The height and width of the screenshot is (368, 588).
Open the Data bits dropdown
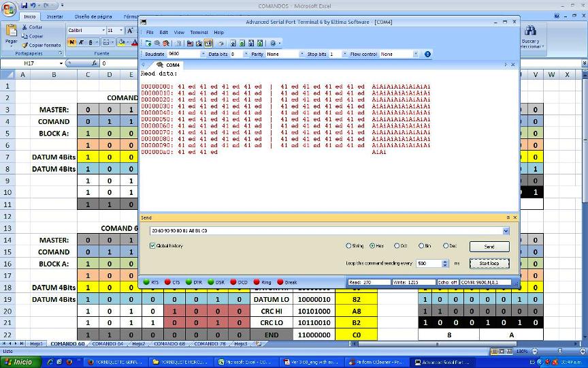click(246, 54)
